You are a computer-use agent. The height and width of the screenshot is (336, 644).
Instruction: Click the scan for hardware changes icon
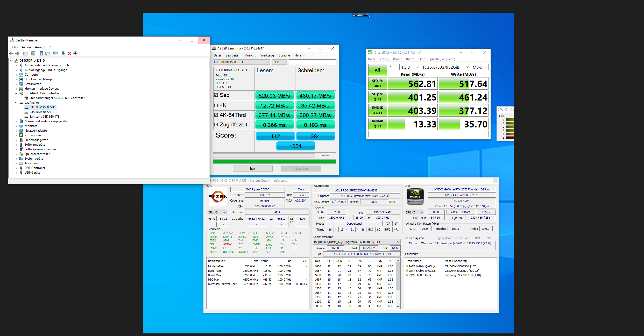click(55, 53)
